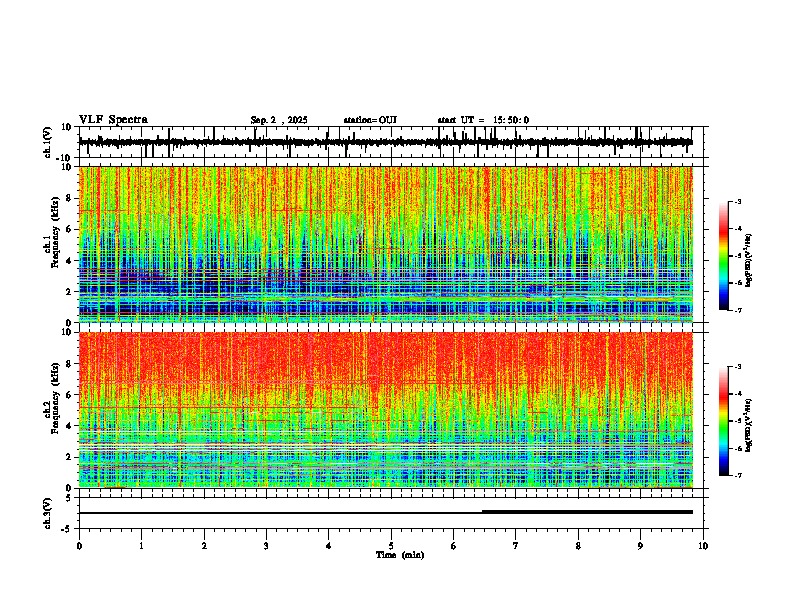Viewport: 792px width, 612px height.
Task: Click the ch.2 spectrogram color scale bar
Action: [x=724, y=421]
